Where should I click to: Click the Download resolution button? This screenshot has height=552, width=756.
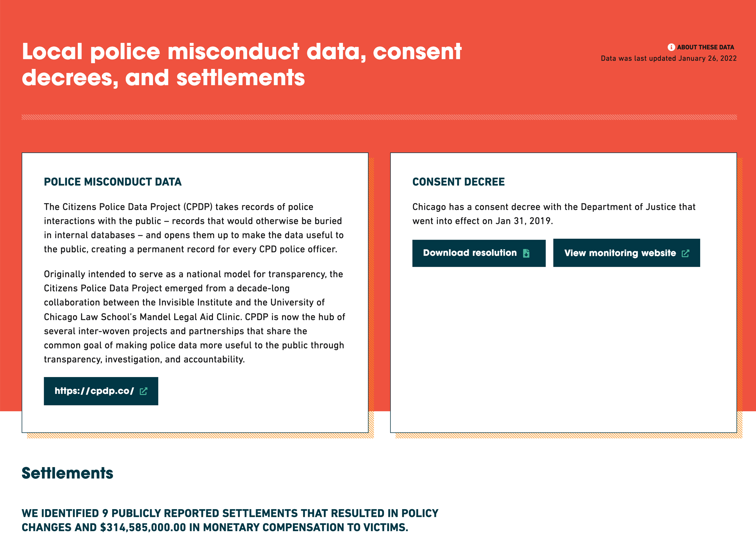coord(479,253)
